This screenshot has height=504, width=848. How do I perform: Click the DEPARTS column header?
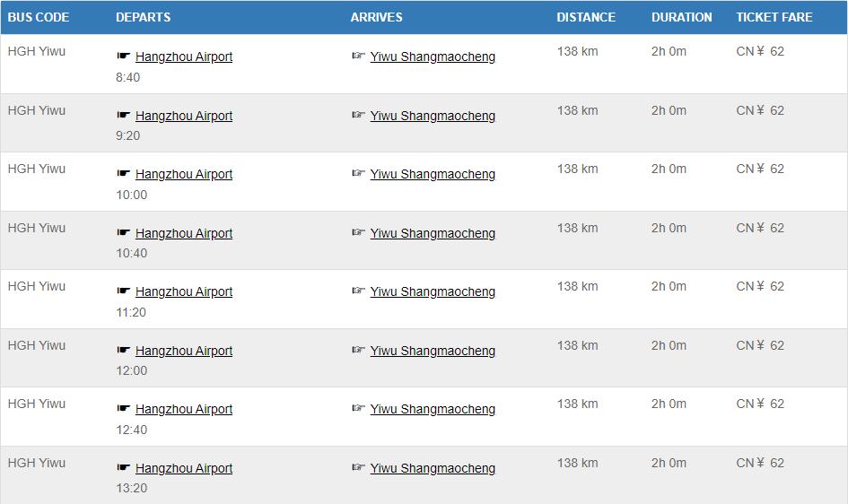tap(143, 17)
